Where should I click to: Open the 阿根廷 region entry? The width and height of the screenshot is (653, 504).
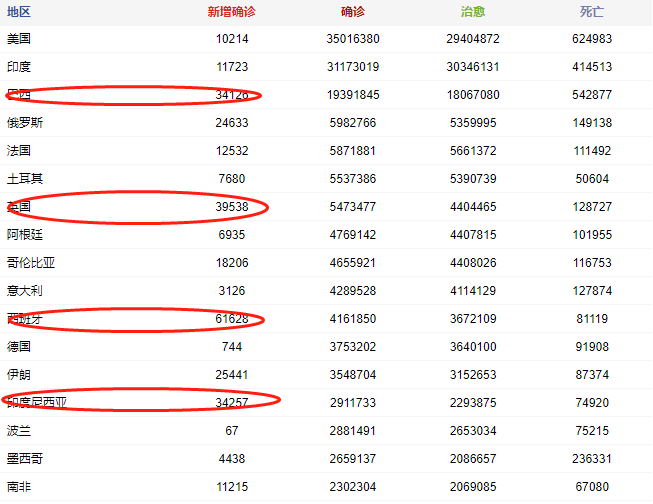[25, 235]
